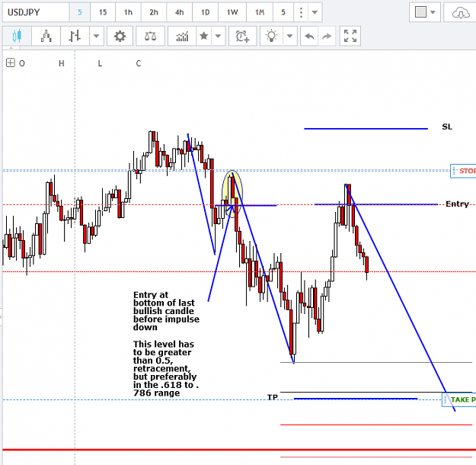This screenshot has width=476, height=465.
Task: Redo the last action
Action: click(x=327, y=36)
